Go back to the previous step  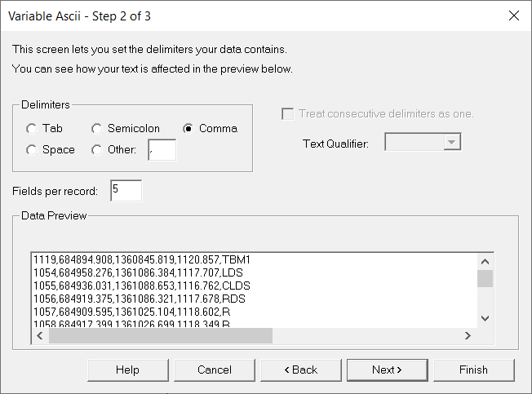pos(300,370)
